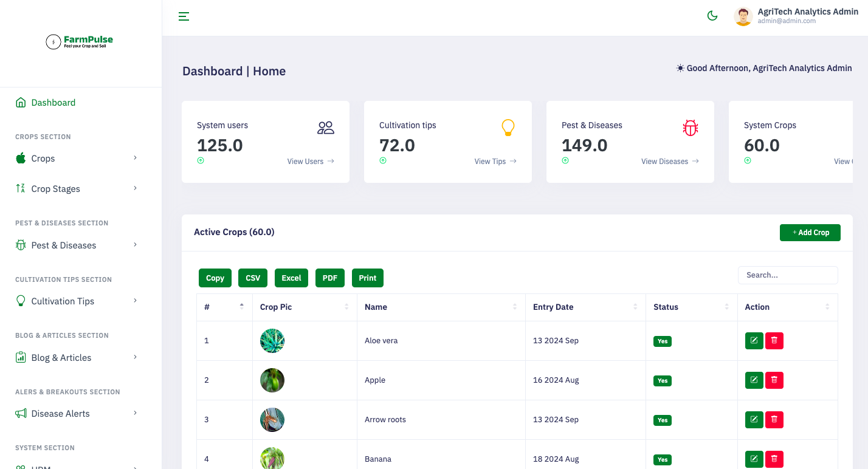Delete the Apple crop with trash icon

(x=774, y=380)
